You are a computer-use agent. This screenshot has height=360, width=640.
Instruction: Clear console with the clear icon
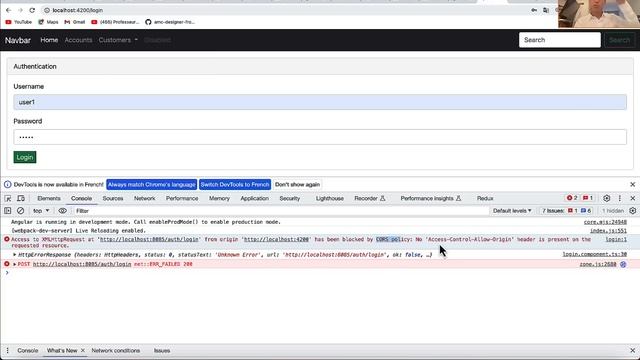[20, 211]
